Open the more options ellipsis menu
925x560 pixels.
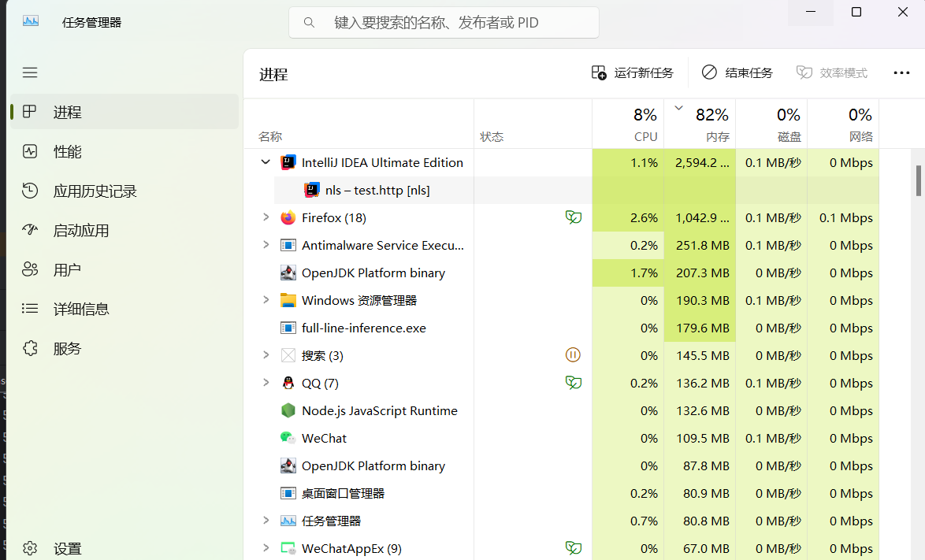(x=901, y=72)
